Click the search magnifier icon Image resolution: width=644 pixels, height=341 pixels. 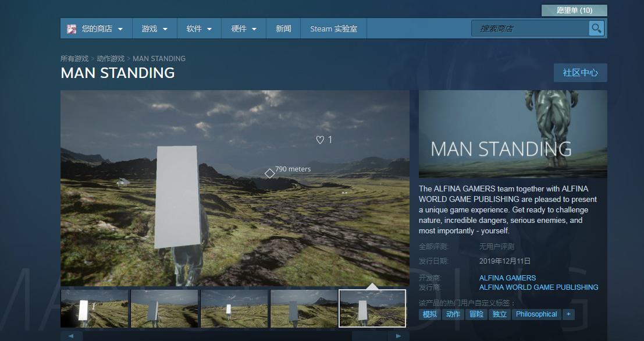(596, 29)
